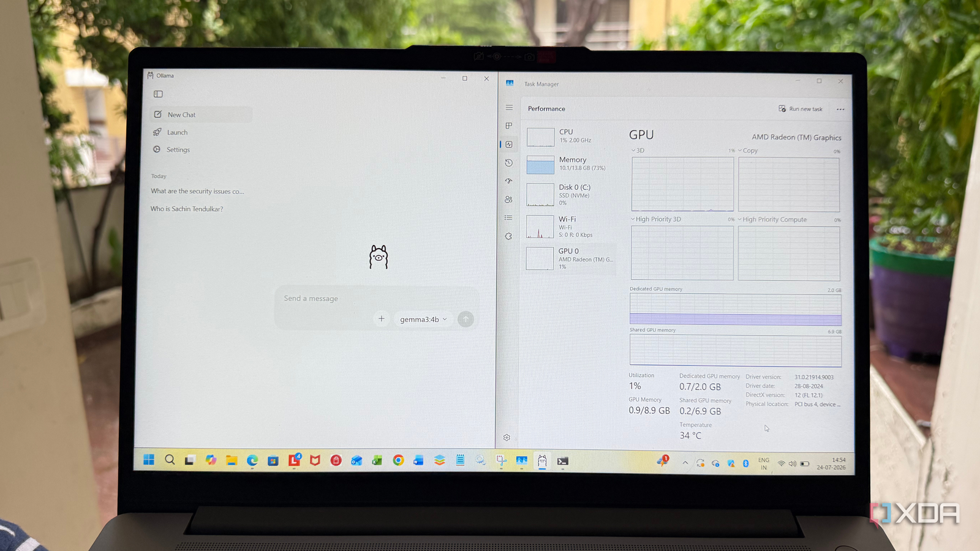Open the three-dot more options in Task Manager

pyautogui.click(x=840, y=110)
